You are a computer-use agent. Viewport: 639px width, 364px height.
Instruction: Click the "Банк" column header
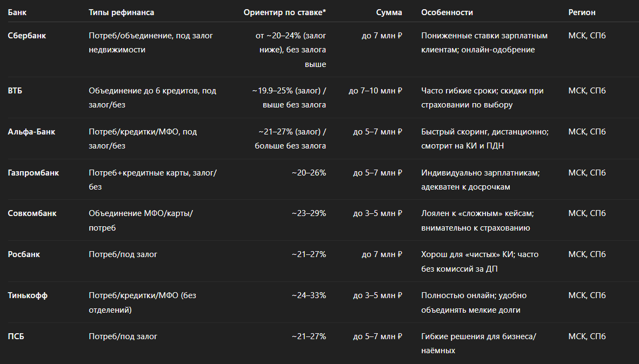(17, 12)
